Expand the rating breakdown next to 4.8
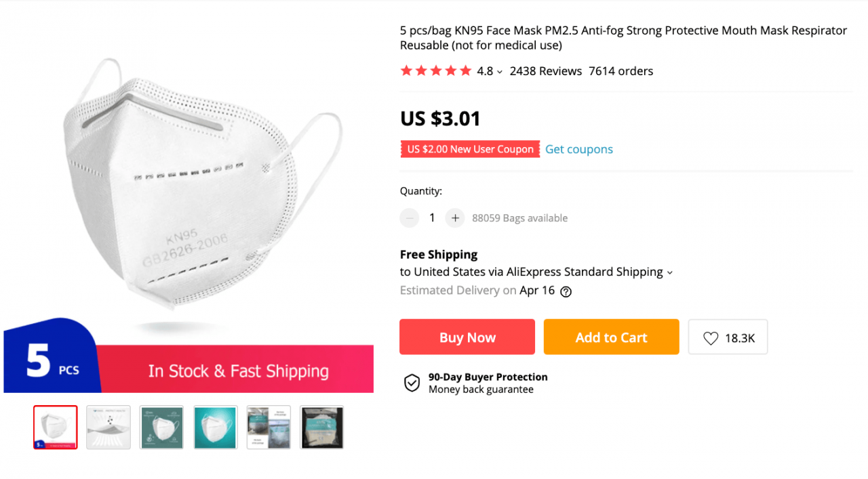The width and height of the screenshot is (868, 479). [500, 71]
